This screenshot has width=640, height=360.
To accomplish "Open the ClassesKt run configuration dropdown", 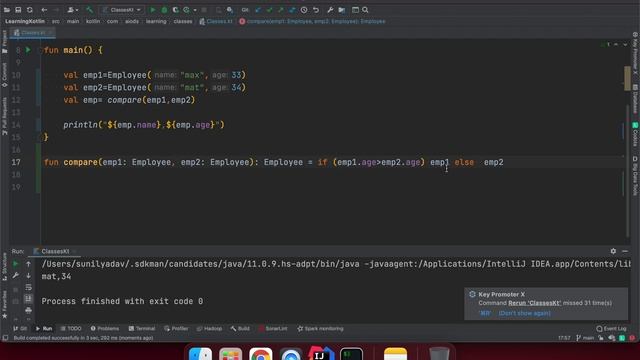I will click(122, 10).
